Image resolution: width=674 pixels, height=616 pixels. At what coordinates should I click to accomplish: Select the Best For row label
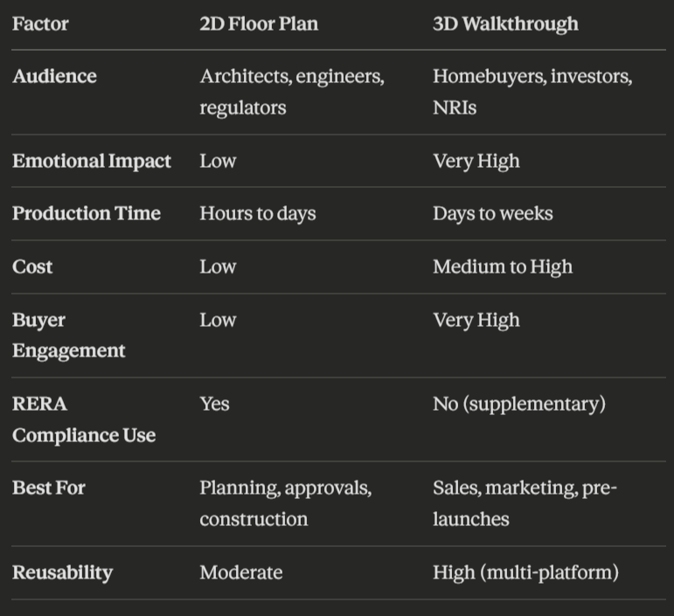[49, 488]
